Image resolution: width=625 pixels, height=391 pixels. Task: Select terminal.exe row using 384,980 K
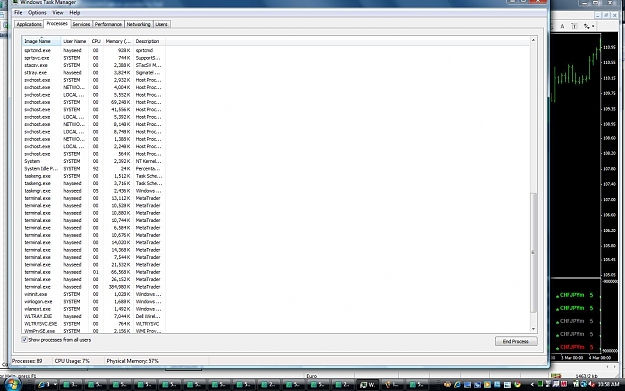(x=93, y=287)
